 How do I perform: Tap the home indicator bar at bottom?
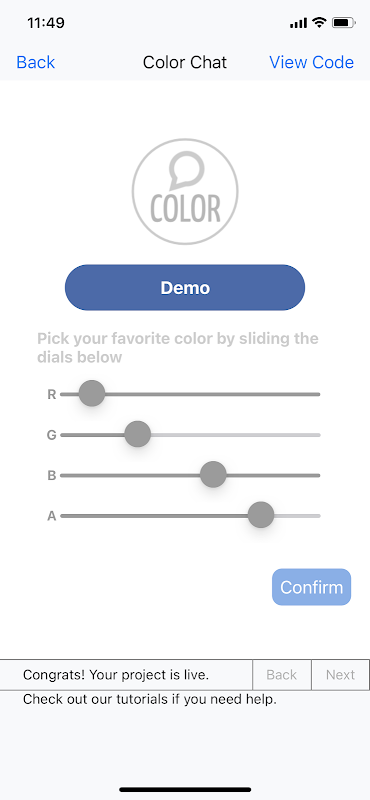tap(185, 789)
